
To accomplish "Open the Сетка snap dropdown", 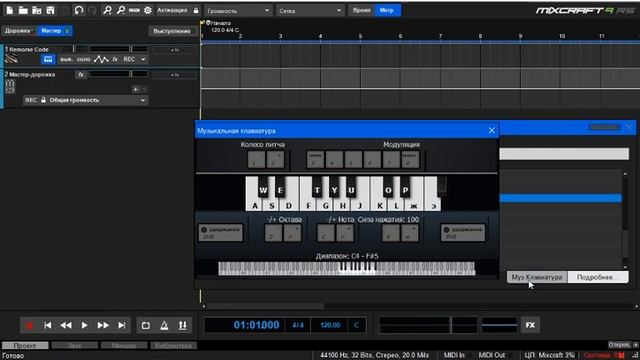I will (310, 11).
